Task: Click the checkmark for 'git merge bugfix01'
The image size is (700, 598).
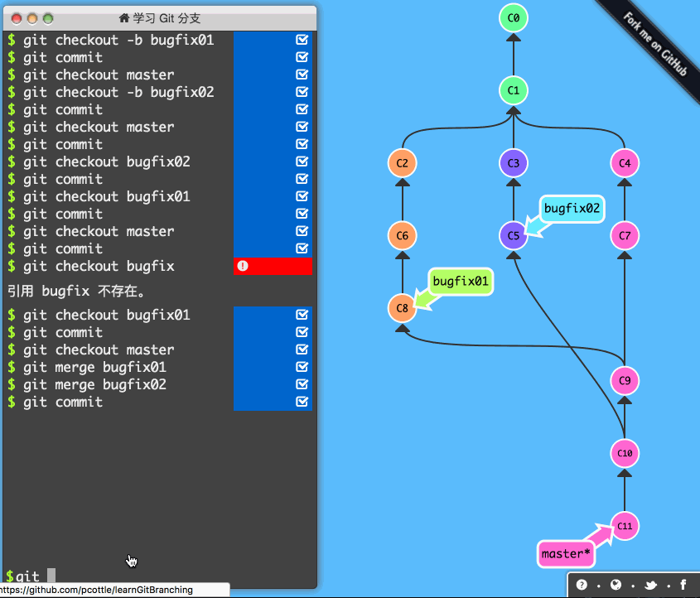Action: (302, 367)
